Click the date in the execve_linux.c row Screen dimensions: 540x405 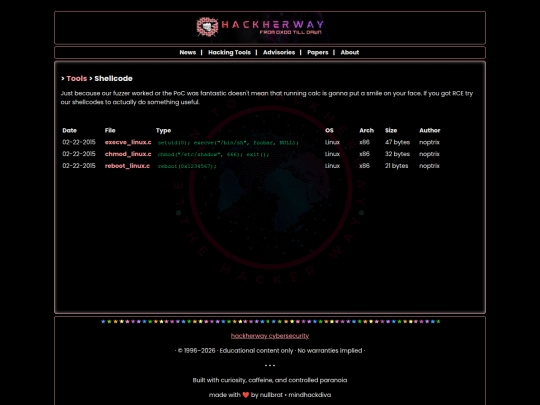[x=79, y=142]
